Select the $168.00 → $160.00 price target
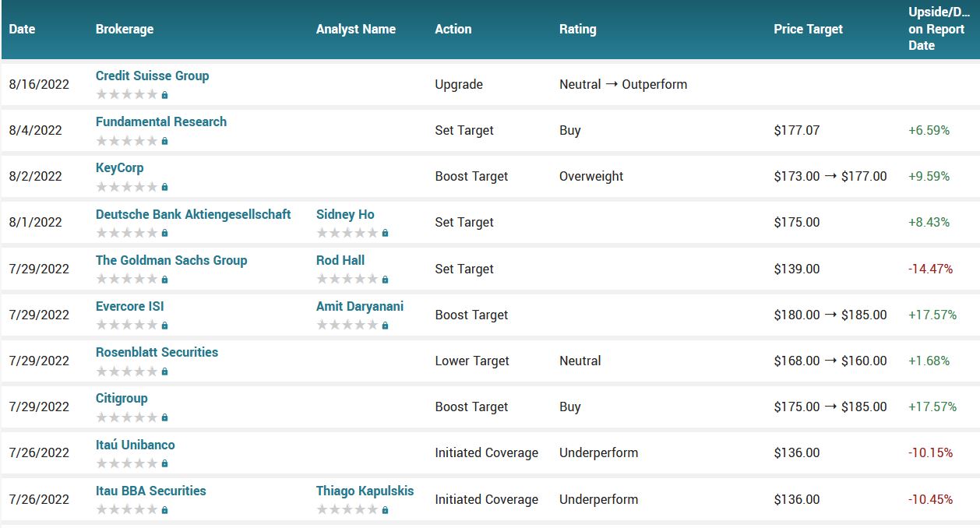The width and height of the screenshot is (980, 528). 830,361
